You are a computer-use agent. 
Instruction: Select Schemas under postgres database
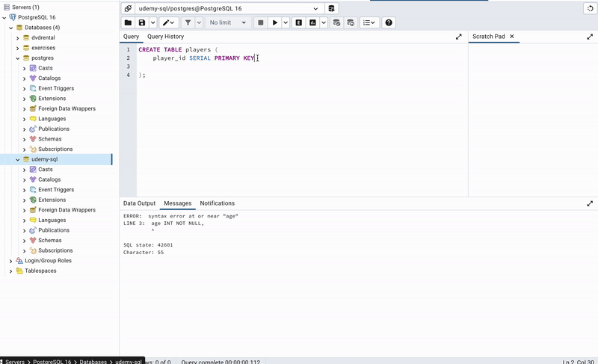click(x=49, y=139)
